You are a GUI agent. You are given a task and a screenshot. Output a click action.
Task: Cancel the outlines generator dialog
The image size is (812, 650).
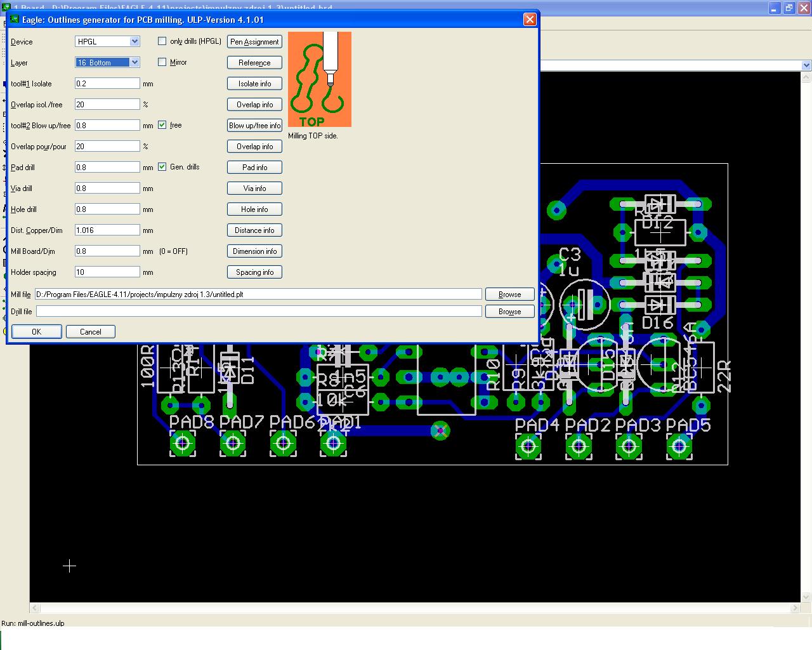(x=90, y=332)
